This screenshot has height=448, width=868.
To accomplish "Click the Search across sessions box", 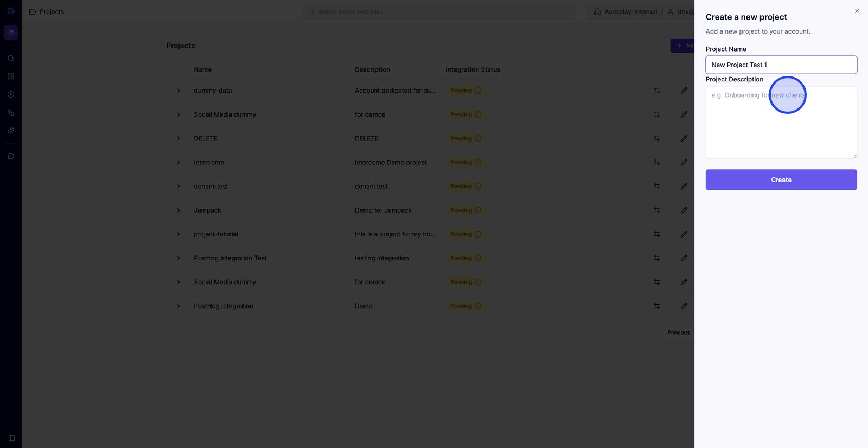I will coord(438,12).
